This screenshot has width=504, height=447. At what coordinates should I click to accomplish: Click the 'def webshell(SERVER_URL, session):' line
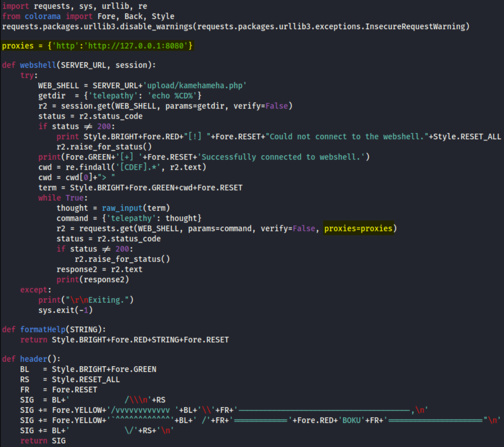[x=79, y=65]
